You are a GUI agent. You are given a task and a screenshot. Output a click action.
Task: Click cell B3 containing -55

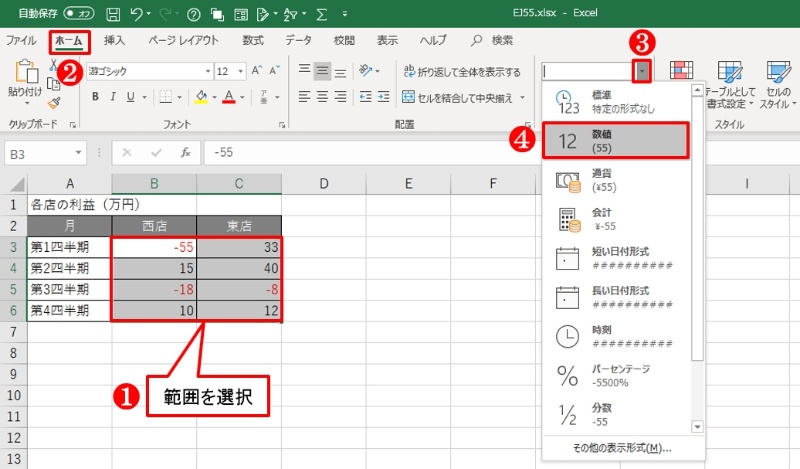pos(154,247)
